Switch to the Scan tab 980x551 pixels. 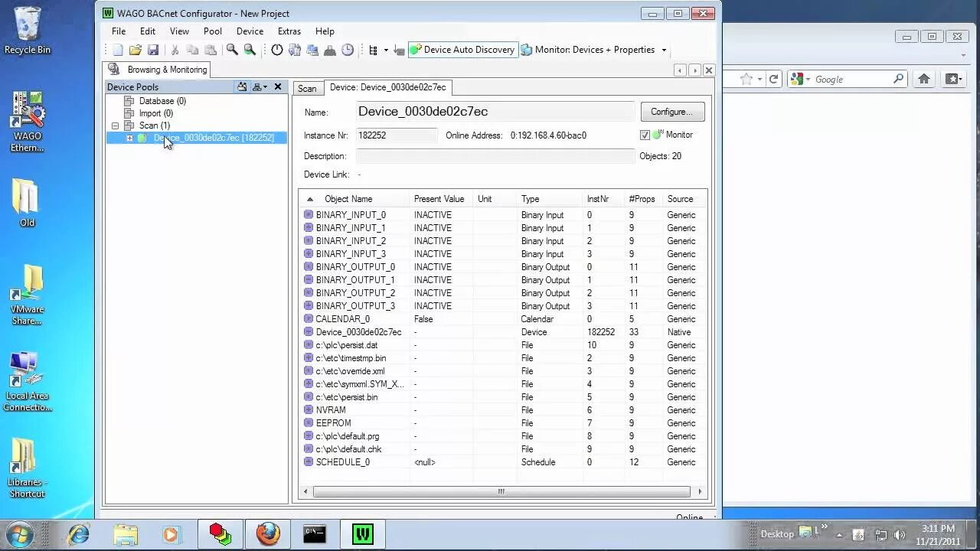pos(307,88)
